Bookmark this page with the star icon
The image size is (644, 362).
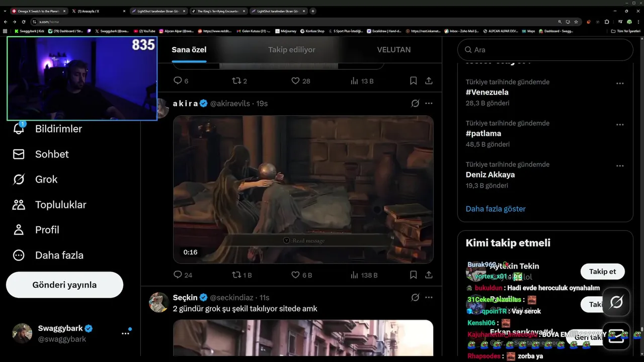576,22
